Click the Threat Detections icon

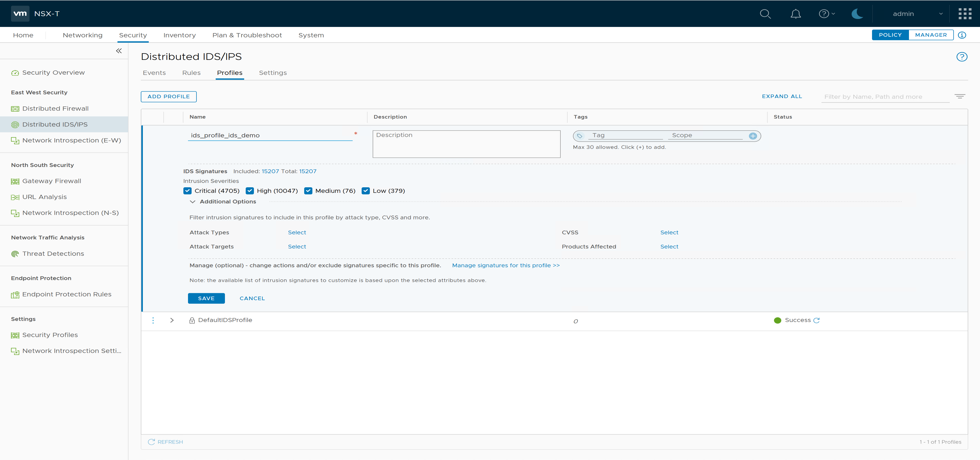(x=15, y=254)
